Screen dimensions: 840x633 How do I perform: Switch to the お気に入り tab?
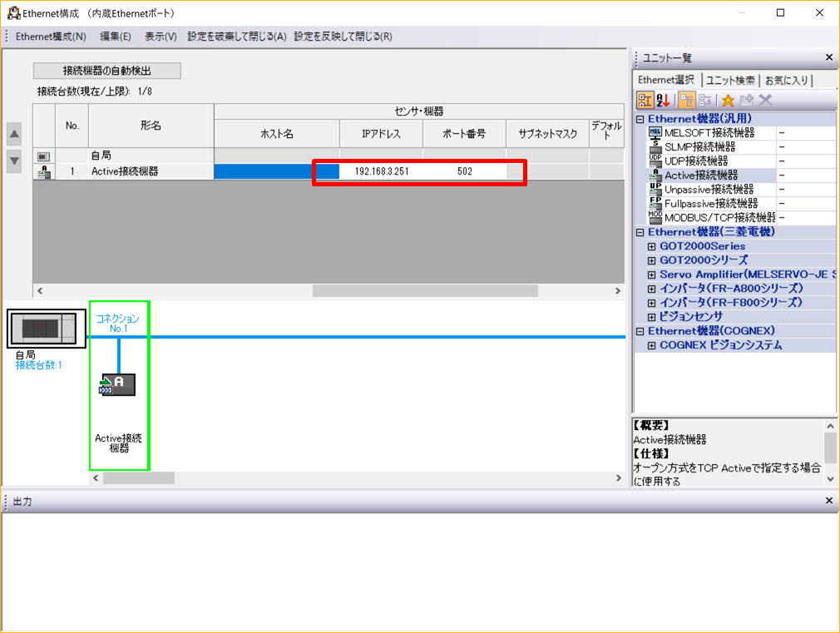(x=787, y=80)
